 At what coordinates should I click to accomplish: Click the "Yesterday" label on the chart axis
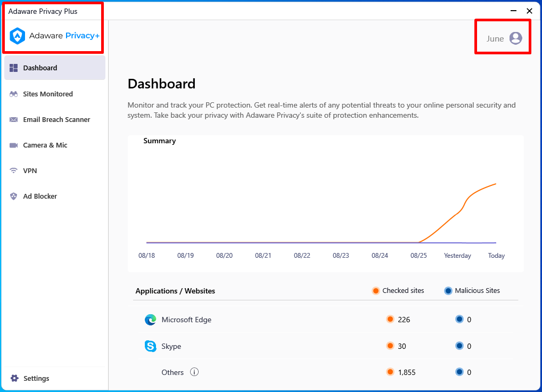pyautogui.click(x=457, y=256)
